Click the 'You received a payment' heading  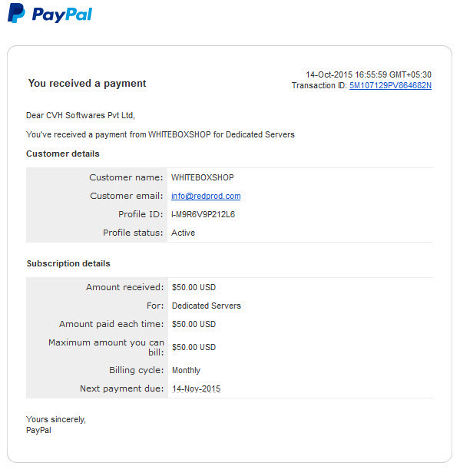[x=87, y=83]
